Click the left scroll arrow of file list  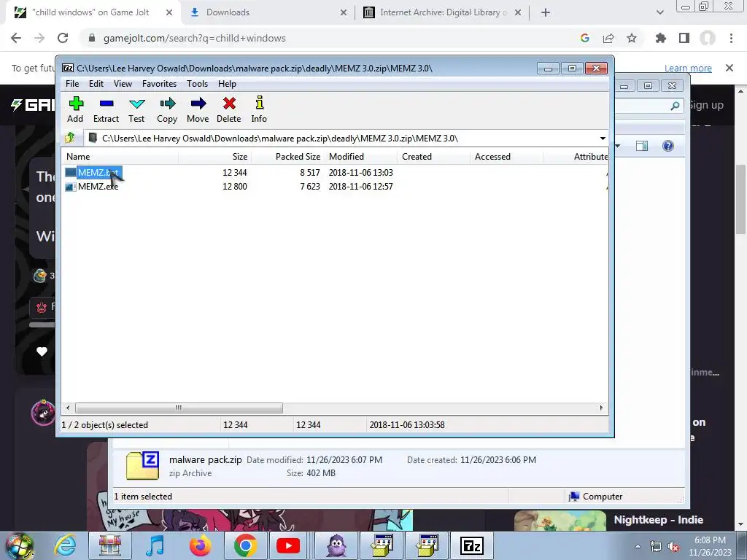(68, 408)
